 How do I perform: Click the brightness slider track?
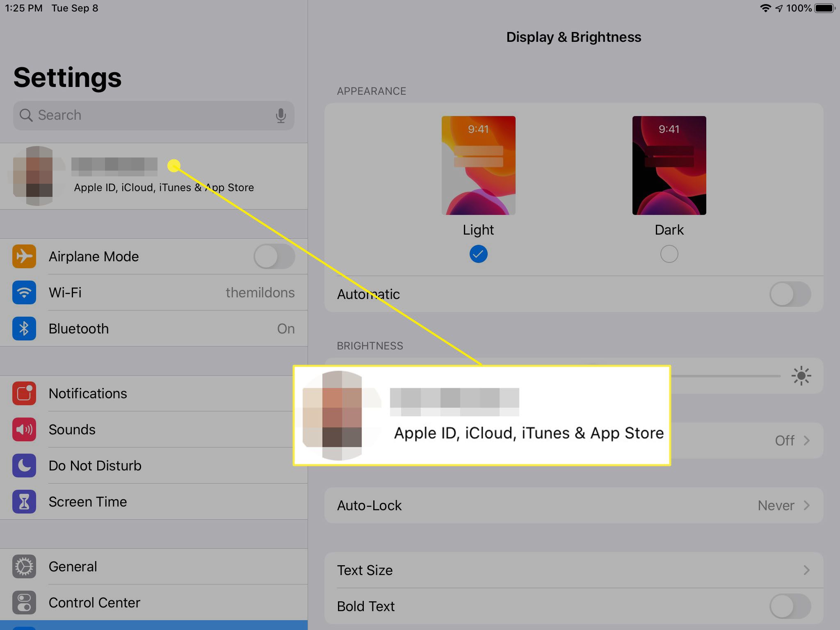tap(725, 376)
